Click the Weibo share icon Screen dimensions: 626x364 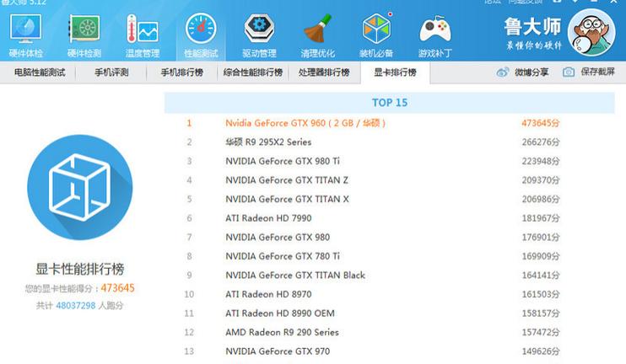[503, 72]
